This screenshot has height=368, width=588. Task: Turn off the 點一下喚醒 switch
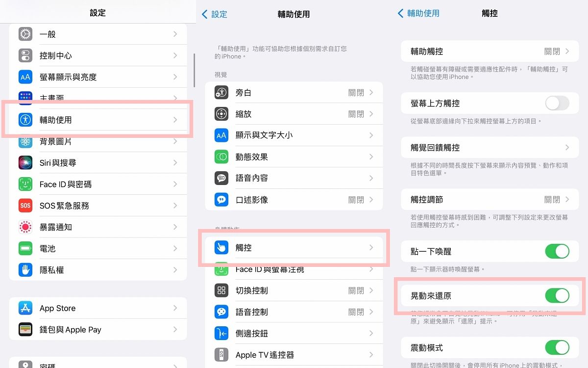point(557,252)
